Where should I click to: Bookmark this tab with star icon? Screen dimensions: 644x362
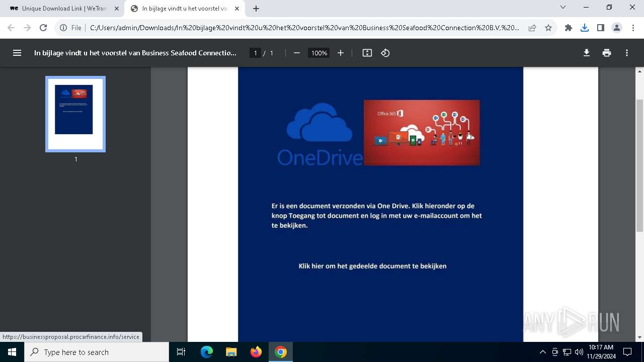click(x=548, y=28)
